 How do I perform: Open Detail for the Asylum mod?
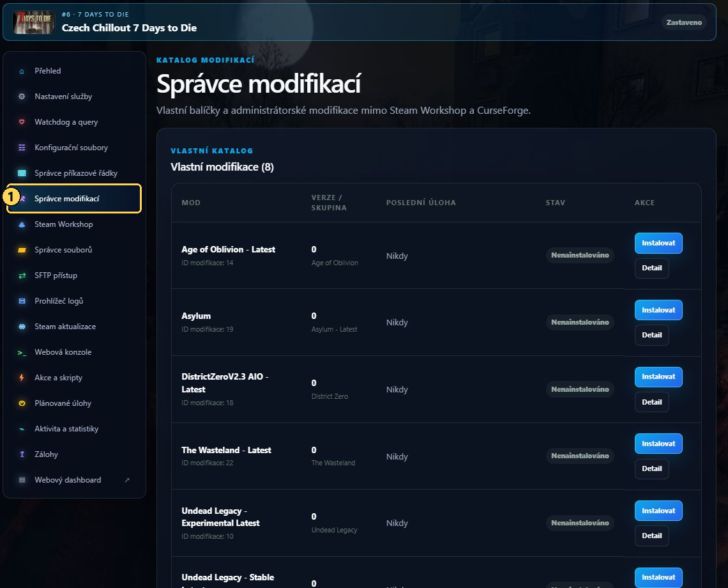(x=652, y=335)
